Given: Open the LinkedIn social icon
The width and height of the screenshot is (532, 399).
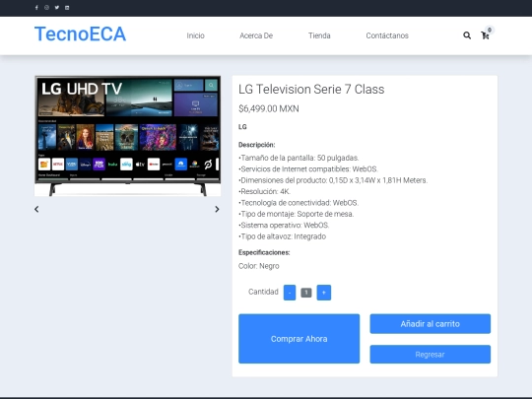Looking at the screenshot, I should point(67,8).
